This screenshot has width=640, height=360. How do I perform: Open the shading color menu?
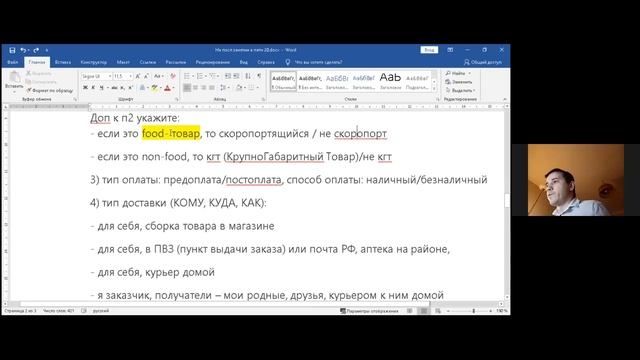click(x=240, y=88)
